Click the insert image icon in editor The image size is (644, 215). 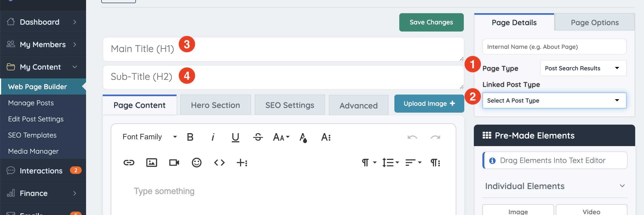click(152, 162)
